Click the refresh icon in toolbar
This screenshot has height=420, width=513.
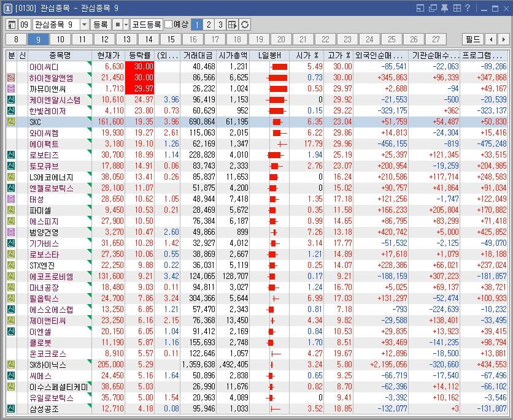245,25
